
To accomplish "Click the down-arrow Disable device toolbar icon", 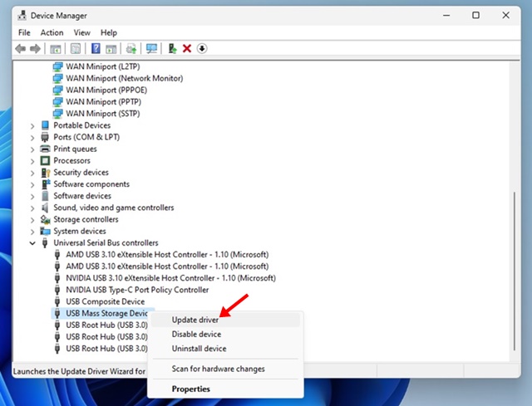I will [202, 49].
